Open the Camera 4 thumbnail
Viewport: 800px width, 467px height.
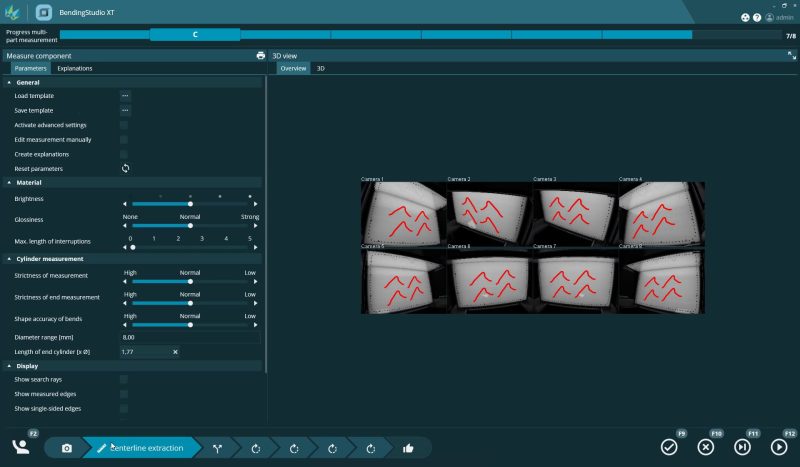point(662,214)
